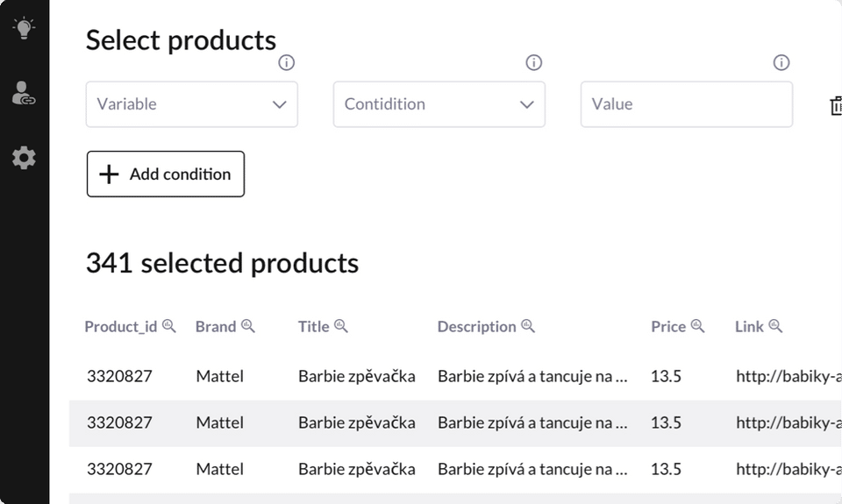Click 3320827 in the first table row
The width and height of the screenshot is (842, 504).
pyautogui.click(x=119, y=376)
